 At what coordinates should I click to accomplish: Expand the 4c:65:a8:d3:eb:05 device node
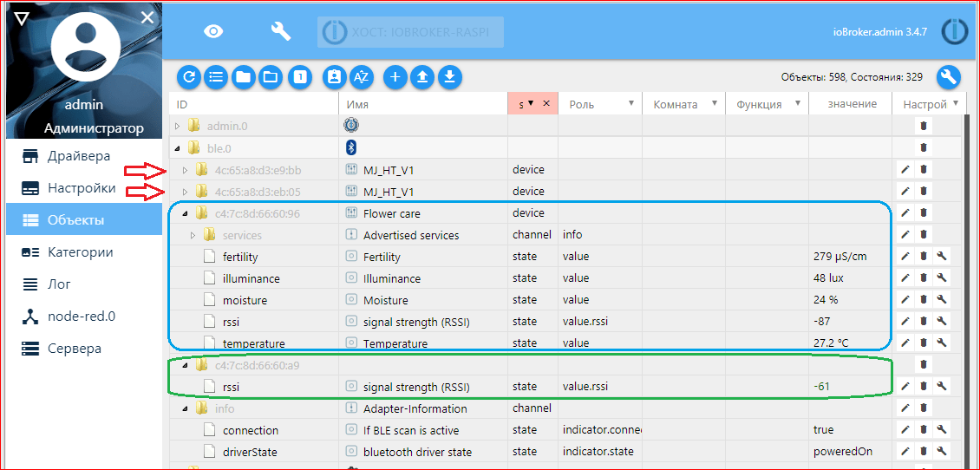coord(185,192)
